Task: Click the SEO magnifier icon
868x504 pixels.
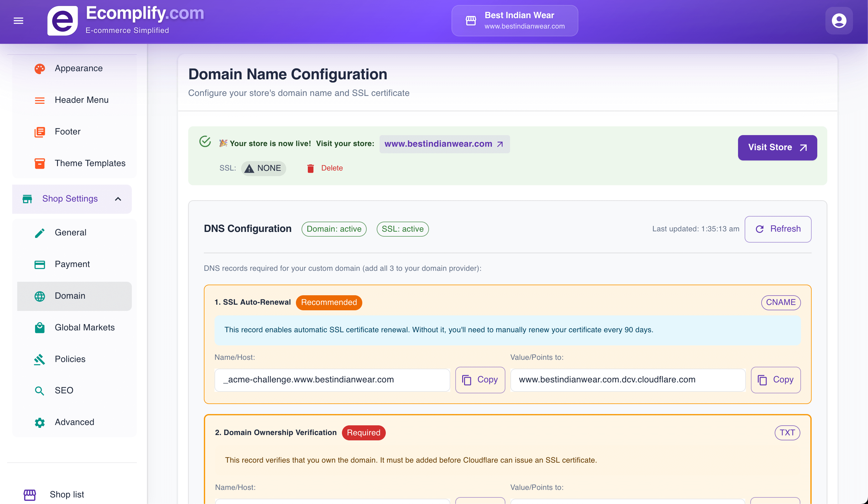Action: (x=39, y=391)
